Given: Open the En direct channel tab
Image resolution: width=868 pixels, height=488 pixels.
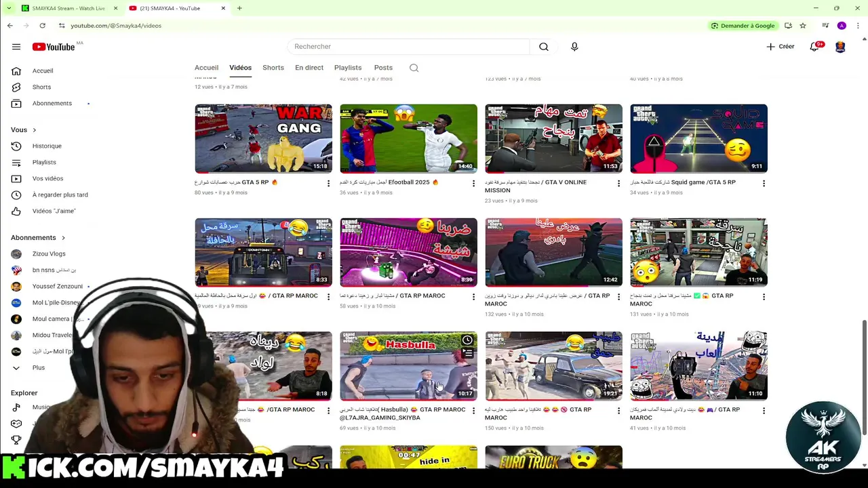Looking at the screenshot, I should pos(309,68).
